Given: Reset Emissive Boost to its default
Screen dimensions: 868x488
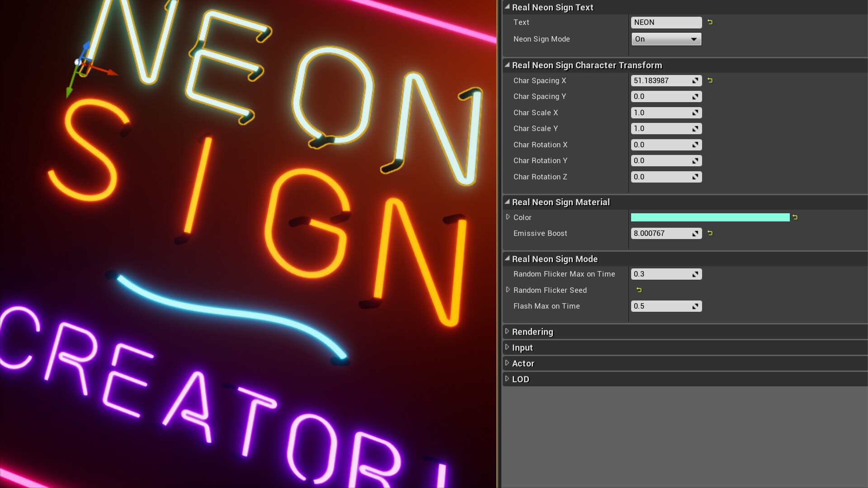Looking at the screenshot, I should (709, 233).
